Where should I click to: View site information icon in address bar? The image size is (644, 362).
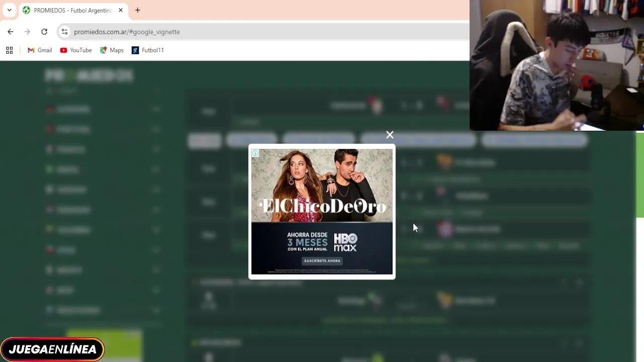64,32
